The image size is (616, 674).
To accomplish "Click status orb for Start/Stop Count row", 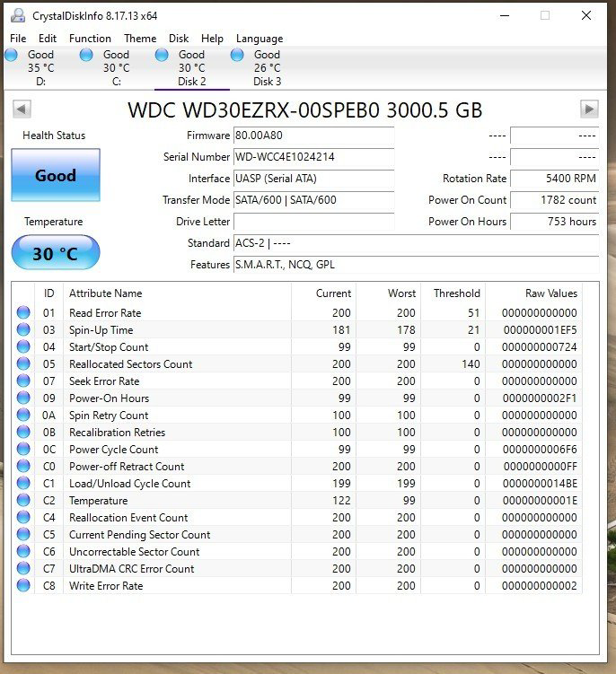I will coord(23,346).
